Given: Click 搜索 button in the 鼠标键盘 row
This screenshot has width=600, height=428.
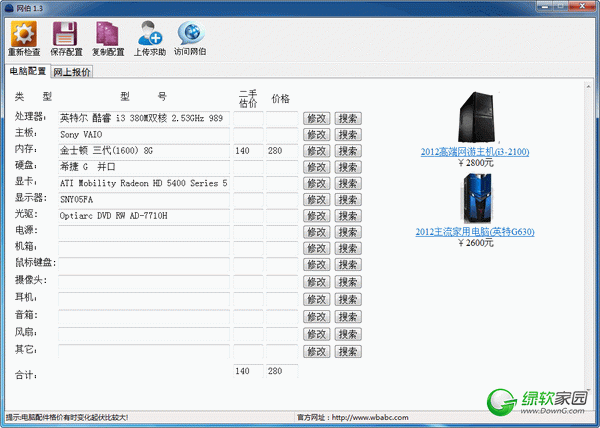Looking at the screenshot, I should pos(348,265).
